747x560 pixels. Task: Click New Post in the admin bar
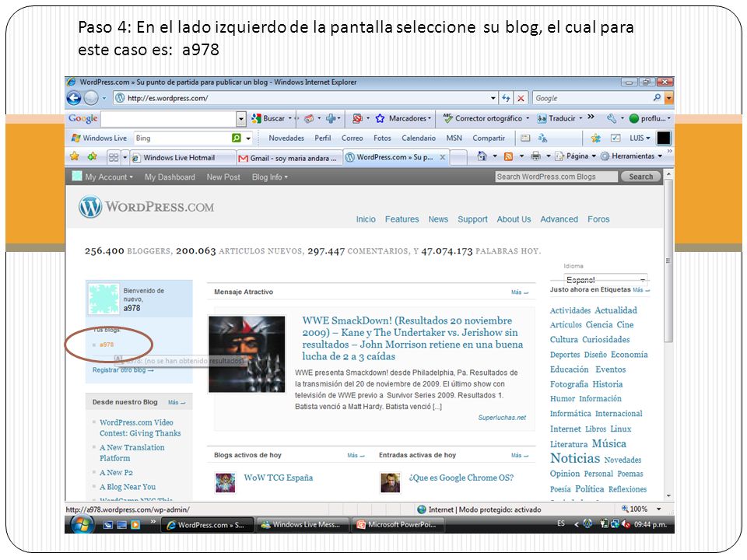coord(223,177)
